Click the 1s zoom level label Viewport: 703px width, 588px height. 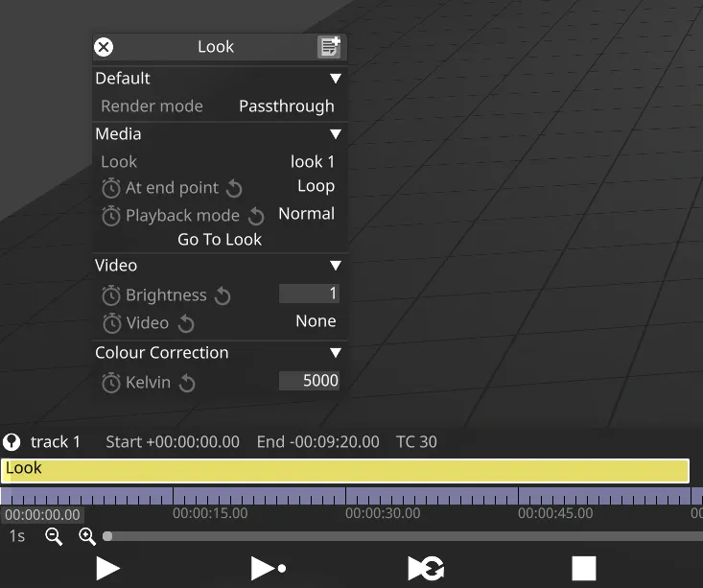click(x=17, y=536)
